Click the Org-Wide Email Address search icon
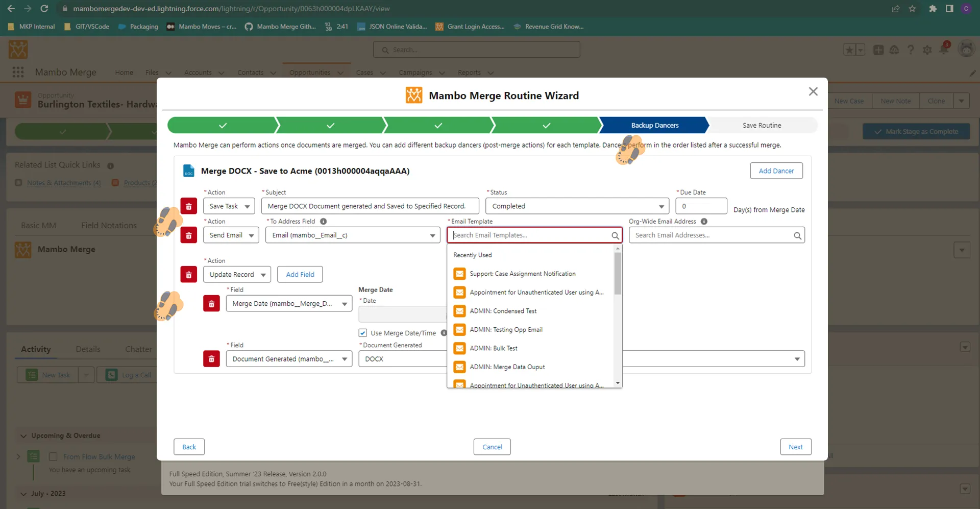Screen dimensions: 980x509 (797, 235)
